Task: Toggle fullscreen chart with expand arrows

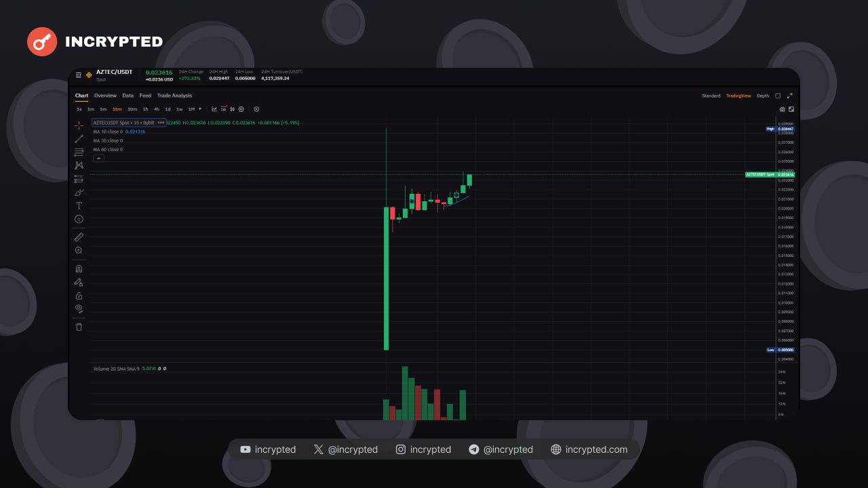Action: click(790, 96)
